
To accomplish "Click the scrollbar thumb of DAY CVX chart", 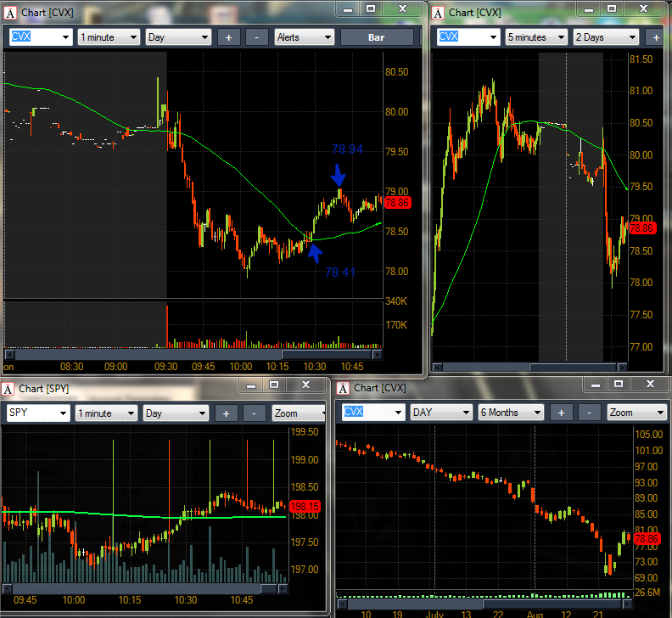I will tap(552, 604).
